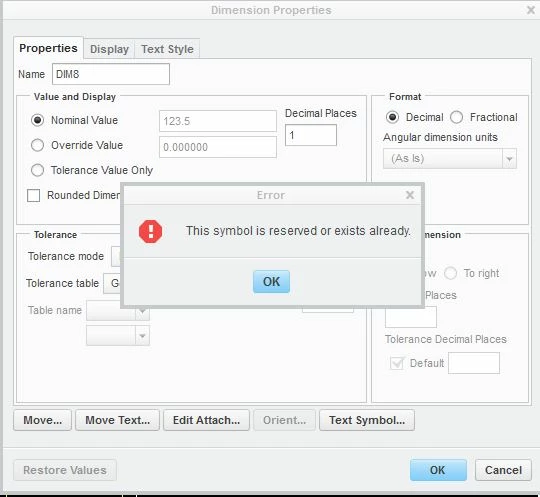Select the Override Value radio button
This screenshot has height=497, width=540.
point(37,145)
